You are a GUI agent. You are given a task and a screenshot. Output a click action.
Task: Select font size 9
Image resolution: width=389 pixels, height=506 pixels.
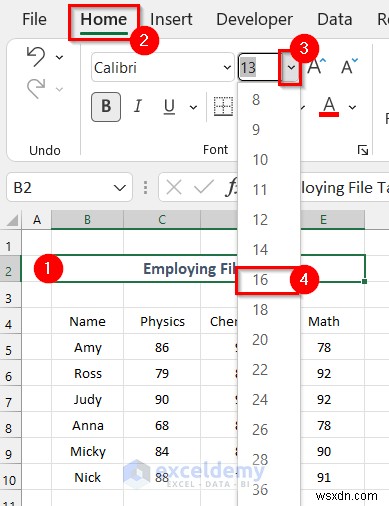269,130
